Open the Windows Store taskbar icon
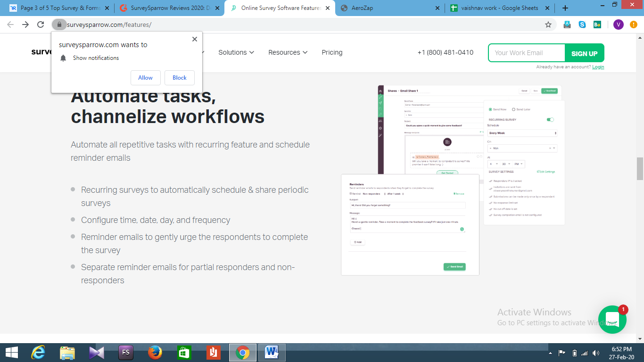 click(x=184, y=353)
